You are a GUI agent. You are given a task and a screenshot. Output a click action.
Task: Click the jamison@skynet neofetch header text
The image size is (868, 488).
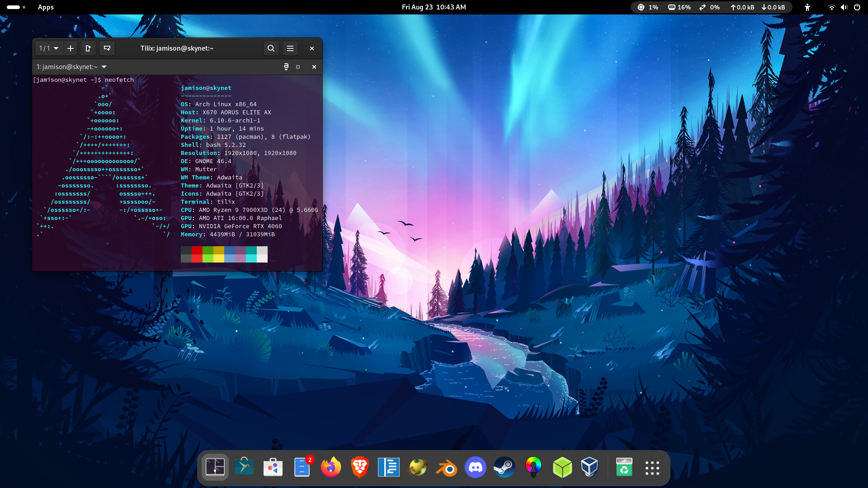tap(206, 88)
